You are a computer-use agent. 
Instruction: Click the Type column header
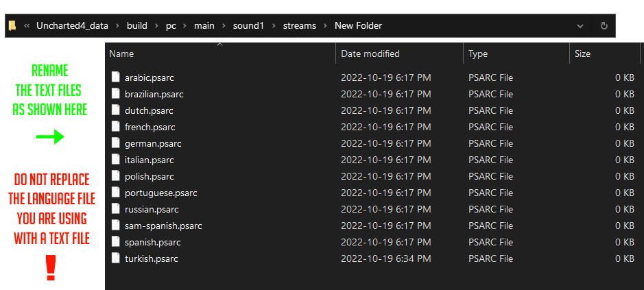click(478, 53)
